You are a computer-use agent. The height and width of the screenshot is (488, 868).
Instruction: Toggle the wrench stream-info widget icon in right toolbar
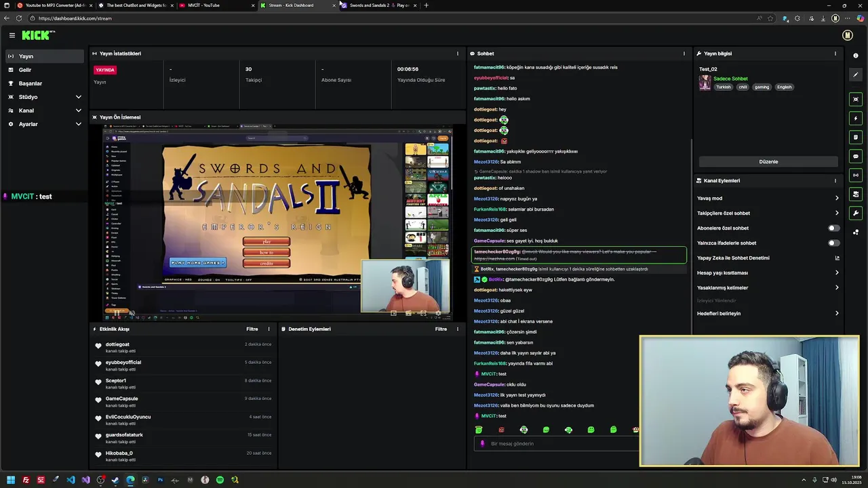pyautogui.click(x=856, y=213)
